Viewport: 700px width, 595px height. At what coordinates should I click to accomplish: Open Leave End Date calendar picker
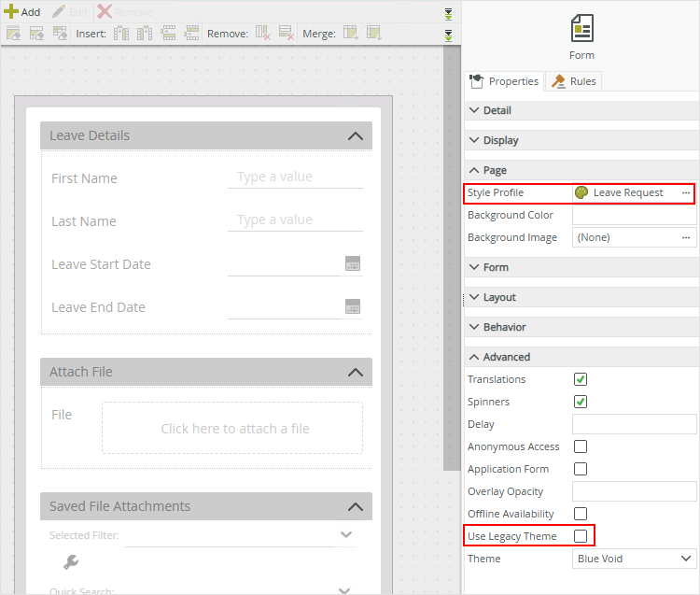(353, 306)
